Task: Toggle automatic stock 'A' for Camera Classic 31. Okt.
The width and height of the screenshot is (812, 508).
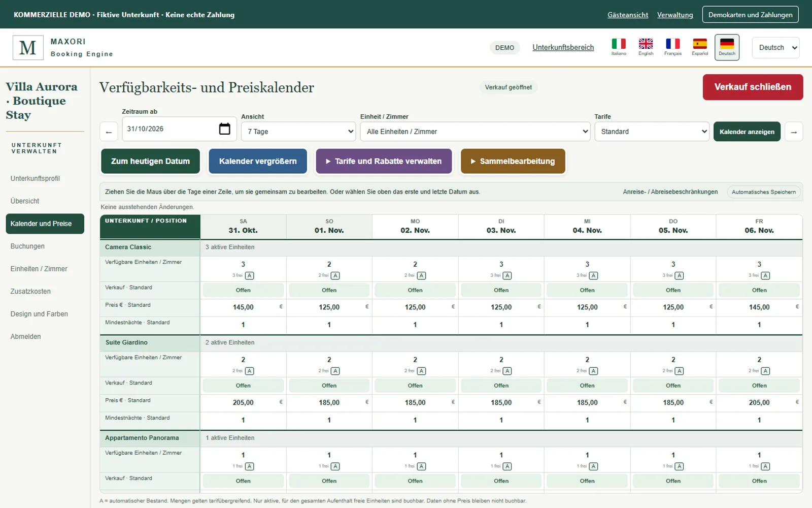Action: 250,276
